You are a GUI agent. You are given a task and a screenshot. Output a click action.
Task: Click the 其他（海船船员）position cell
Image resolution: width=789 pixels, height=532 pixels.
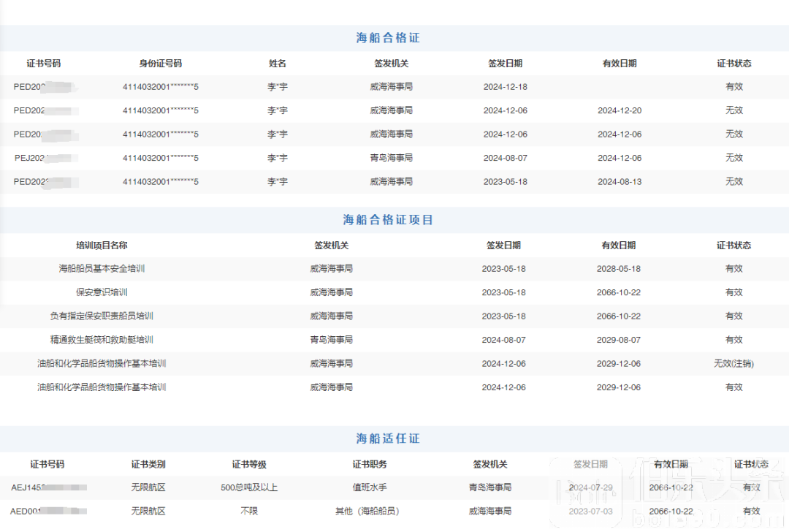click(x=367, y=512)
